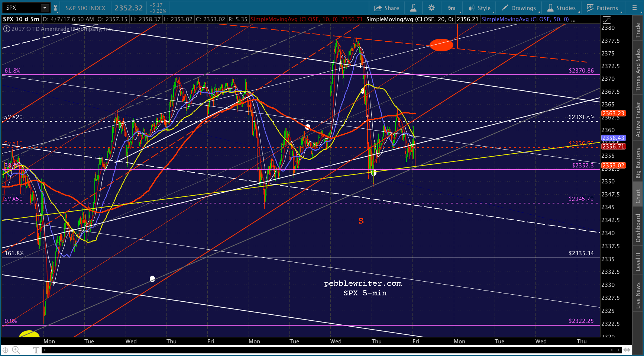Switch to the Active Trader tab
The width and height of the screenshot is (644, 356).
pos(638,119)
